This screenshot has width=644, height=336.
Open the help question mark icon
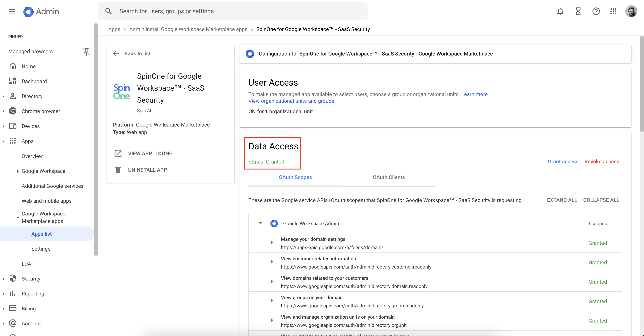tap(596, 11)
